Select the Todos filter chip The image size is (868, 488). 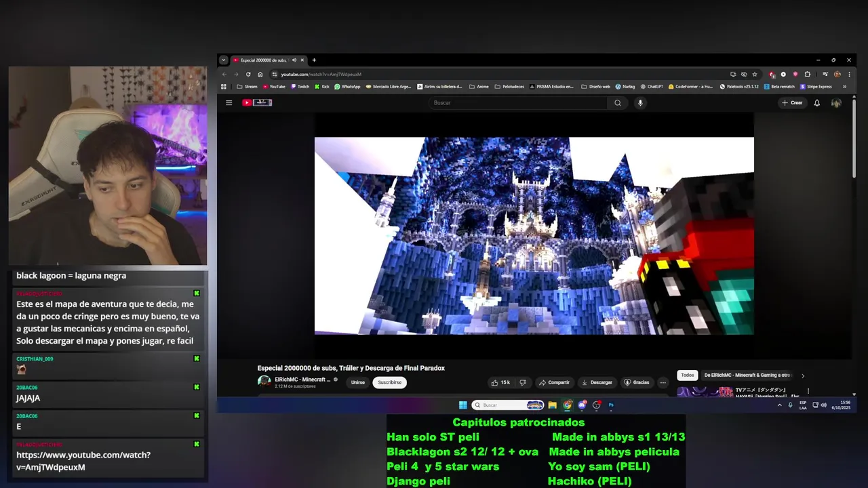688,375
